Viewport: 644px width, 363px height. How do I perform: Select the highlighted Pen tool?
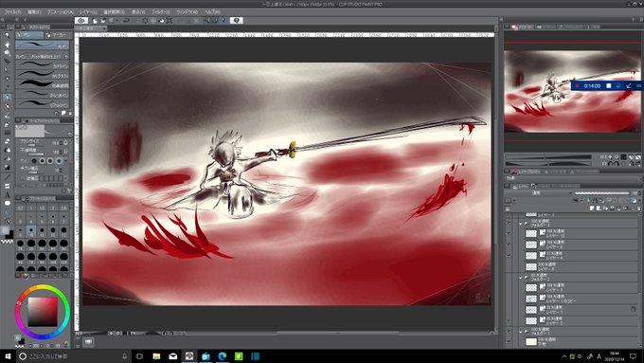tap(7, 98)
